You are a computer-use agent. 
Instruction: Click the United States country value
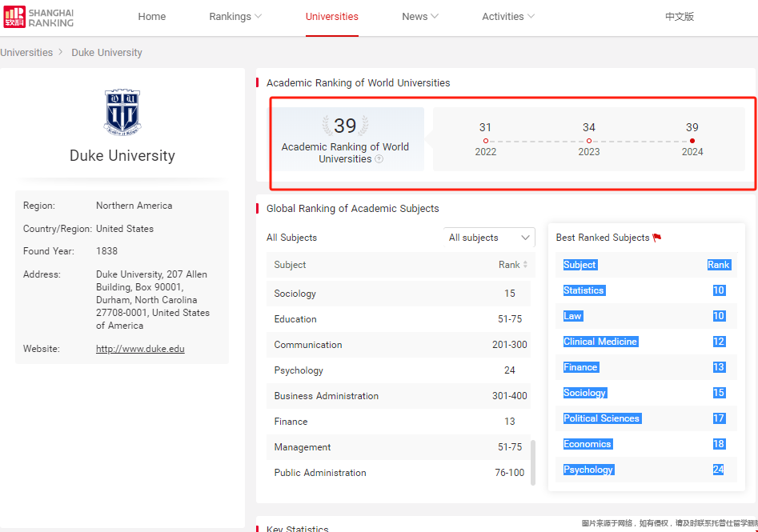click(125, 229)
